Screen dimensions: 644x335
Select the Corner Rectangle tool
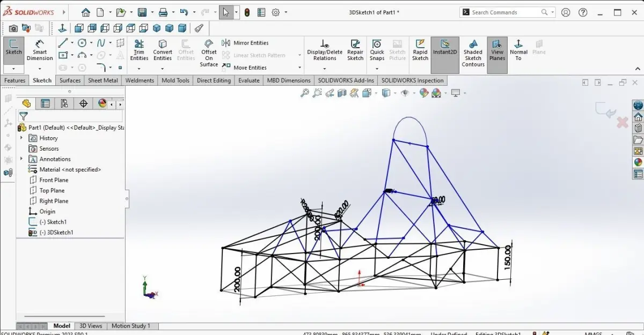coord(63,55)
